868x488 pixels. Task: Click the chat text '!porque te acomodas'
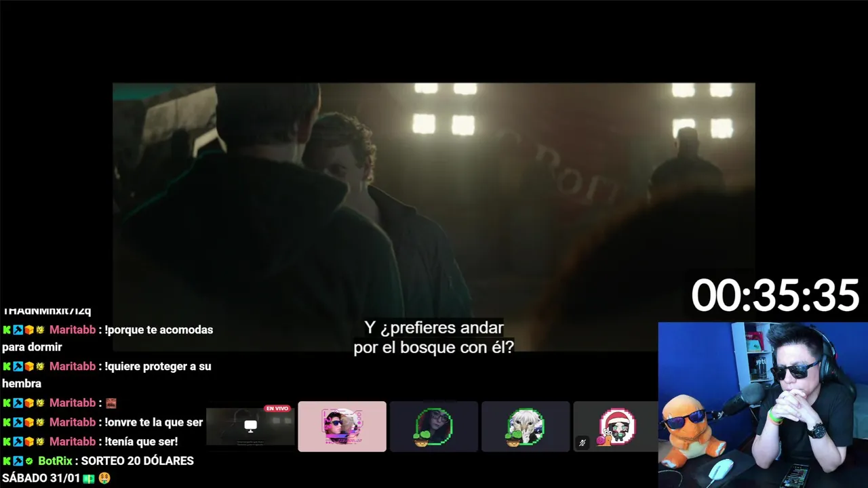pos(159,330)
